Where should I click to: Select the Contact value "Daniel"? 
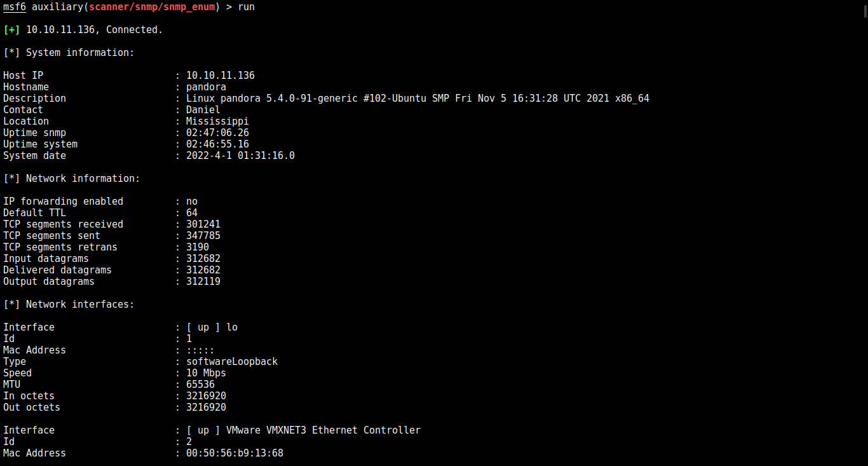tap(203, 110)
